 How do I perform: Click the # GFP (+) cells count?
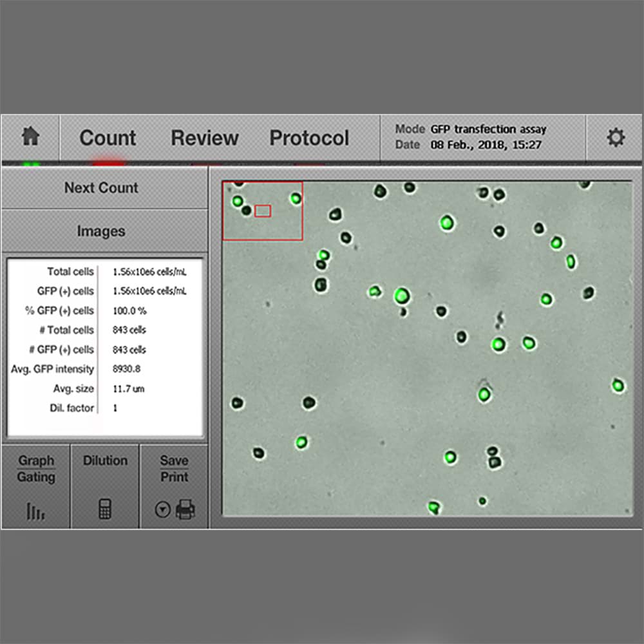[x=129, y=350]
